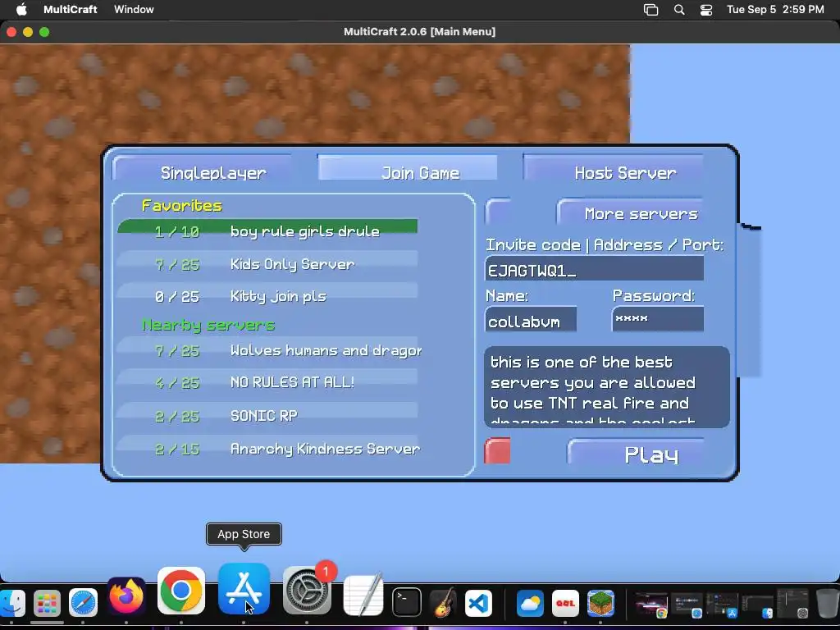
Task: Open GarageBand guitar icon in dock
Action: 443,603
